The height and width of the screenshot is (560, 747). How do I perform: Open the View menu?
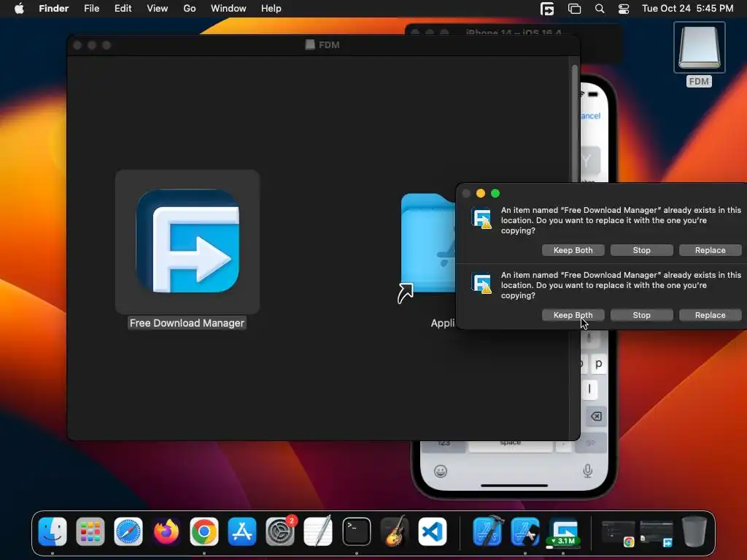point(158,9)
